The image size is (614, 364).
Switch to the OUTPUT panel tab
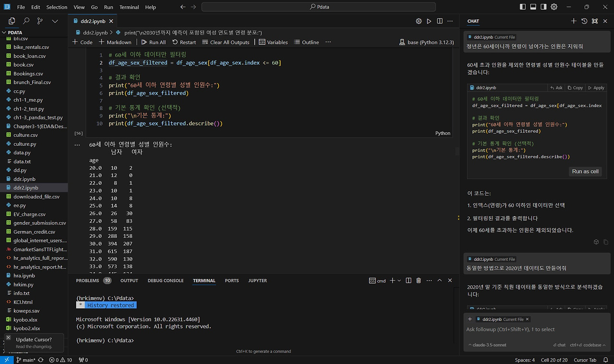pyautogui.click(x=129, y=281)
